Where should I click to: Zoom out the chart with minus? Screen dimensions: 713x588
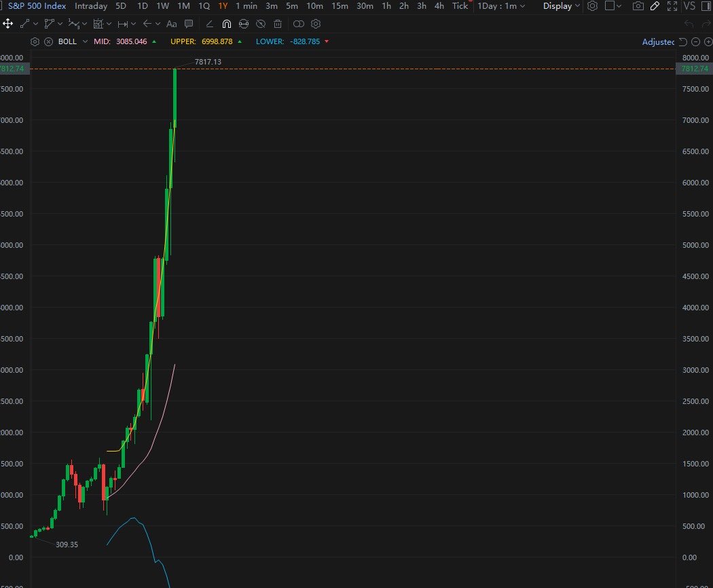tap(696, 42)
